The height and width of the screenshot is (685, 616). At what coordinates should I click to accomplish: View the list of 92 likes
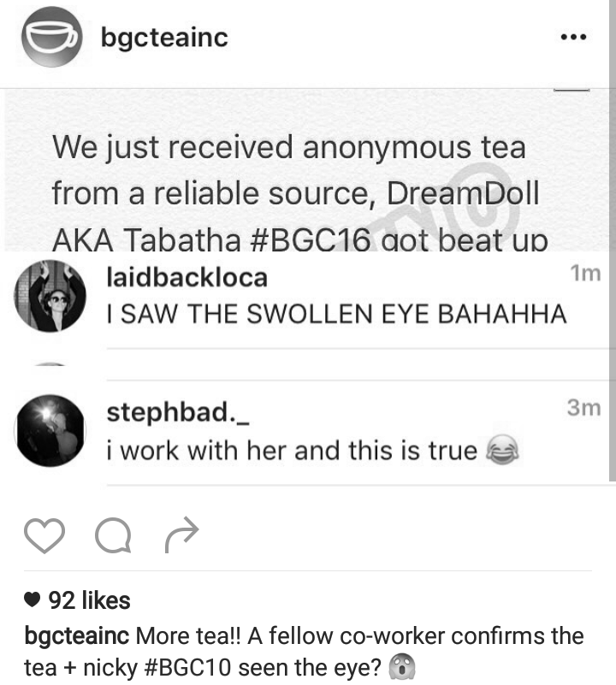(x=89, y=600)
